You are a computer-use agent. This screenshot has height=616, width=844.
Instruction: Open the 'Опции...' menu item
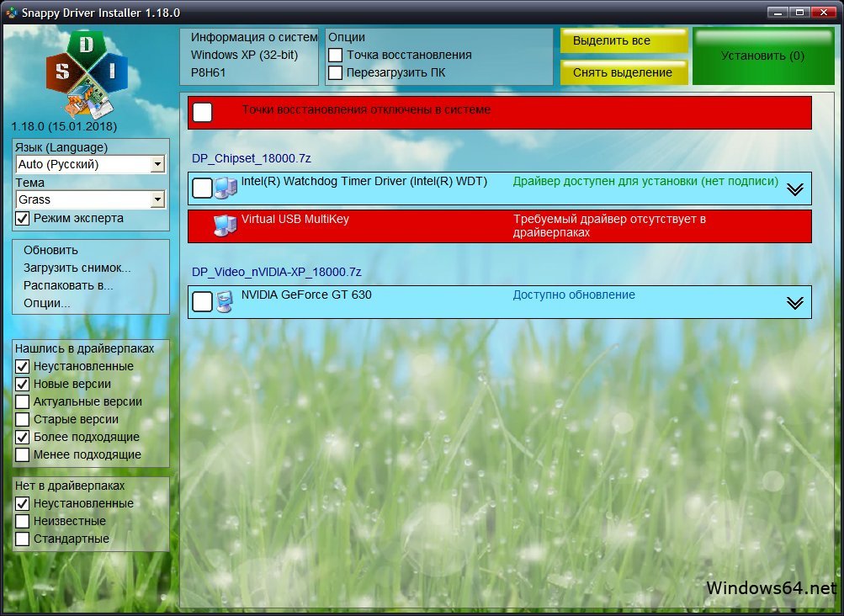47,304
